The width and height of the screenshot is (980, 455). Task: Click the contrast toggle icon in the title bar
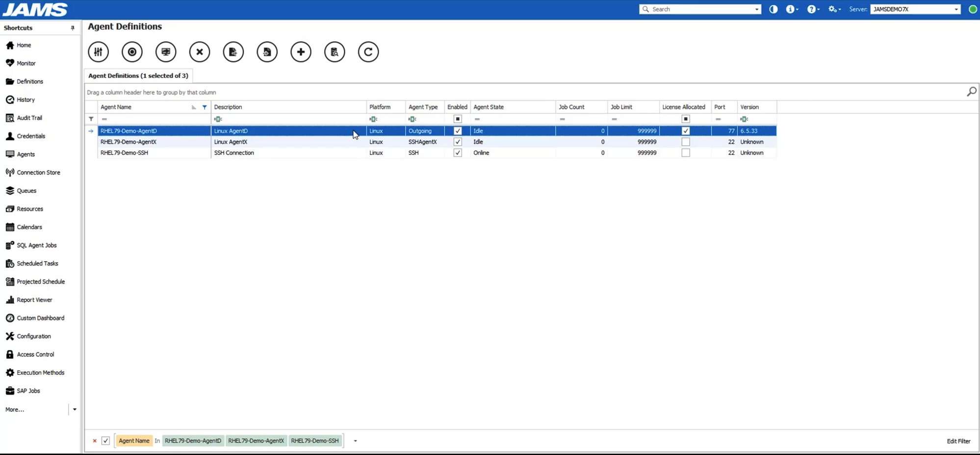[x=773, y=9]
